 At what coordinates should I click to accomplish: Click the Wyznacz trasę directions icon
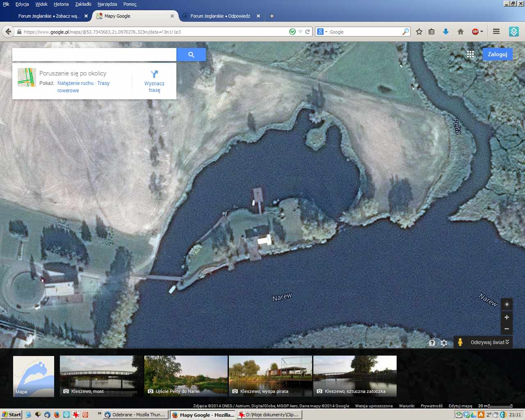[x=154, y=74]
